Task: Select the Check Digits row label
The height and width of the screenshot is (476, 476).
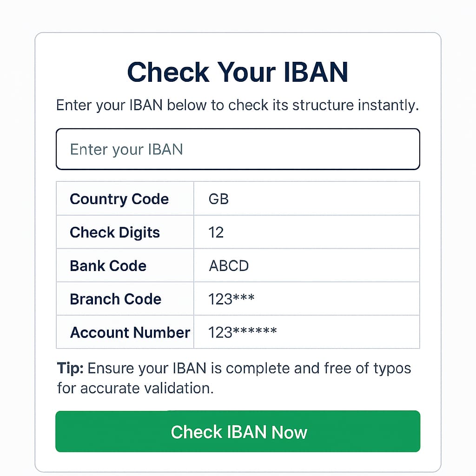Action: 115,232
